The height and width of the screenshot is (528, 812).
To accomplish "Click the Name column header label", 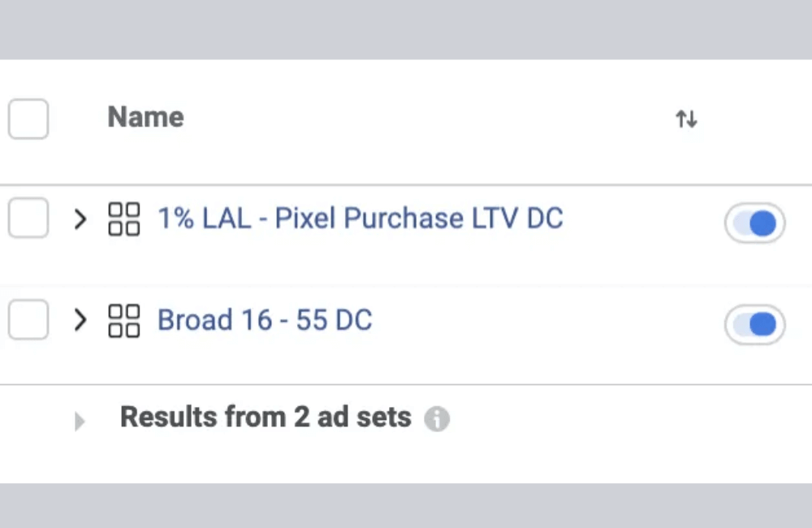I will point(145,118).
